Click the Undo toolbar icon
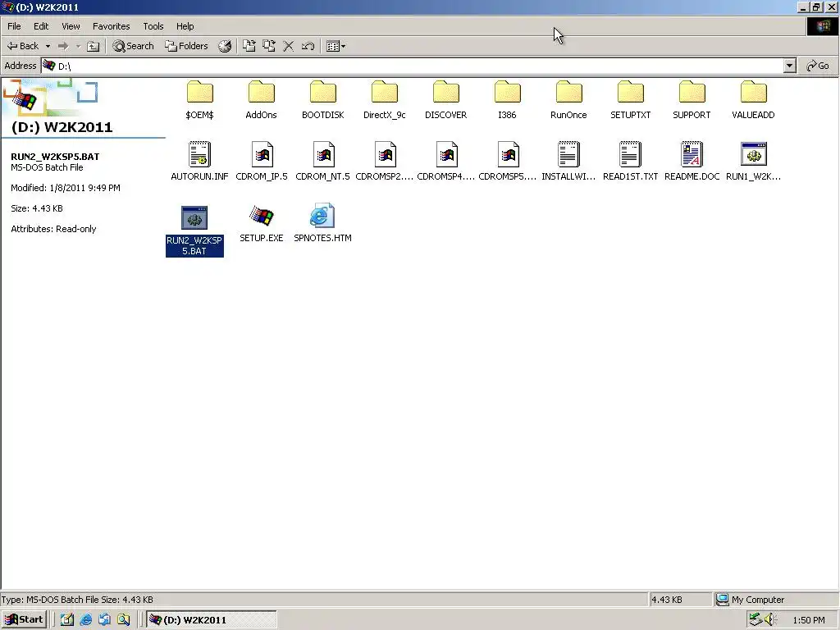This screenshot has height=630, width=840. 308,46
